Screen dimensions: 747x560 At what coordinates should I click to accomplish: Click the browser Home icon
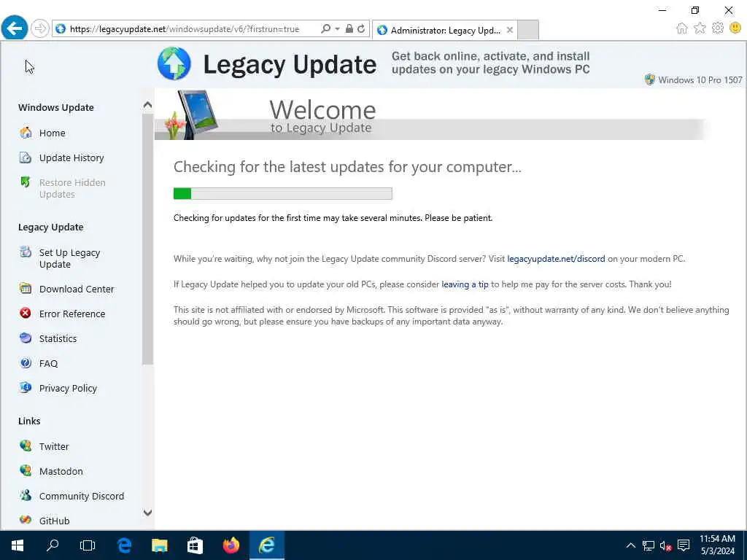coord(682,28)
